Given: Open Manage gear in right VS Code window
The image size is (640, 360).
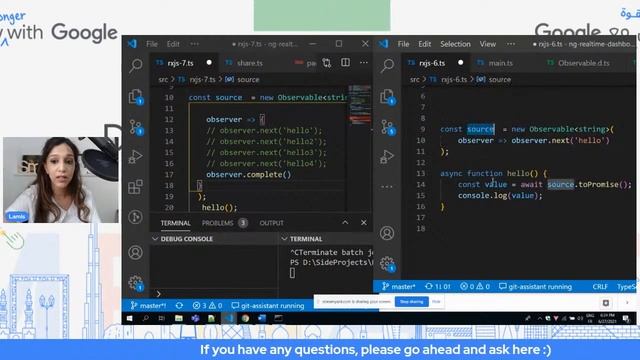Looking at the screenshot, I should [x=387, y=264].
